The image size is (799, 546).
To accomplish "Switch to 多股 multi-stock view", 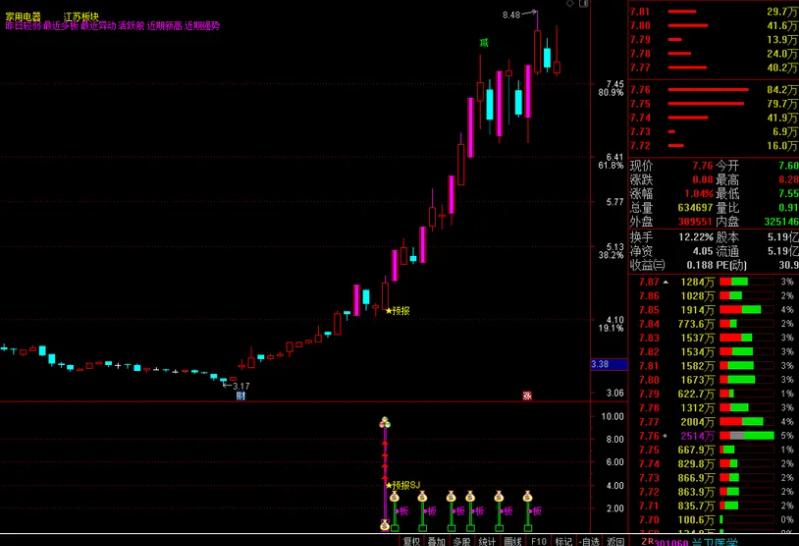I will 461,540.
